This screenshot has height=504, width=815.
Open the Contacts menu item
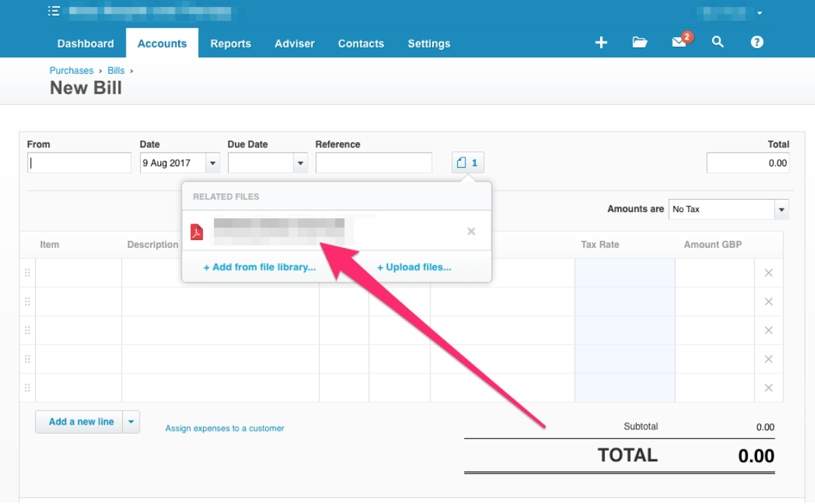click(x=361, y=43)
